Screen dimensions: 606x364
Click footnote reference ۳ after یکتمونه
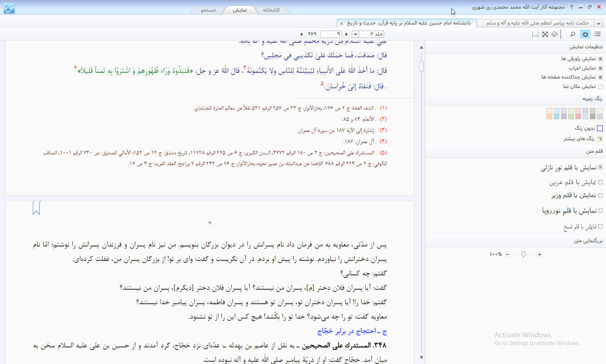pyautogui.click(x=244, y=67)
